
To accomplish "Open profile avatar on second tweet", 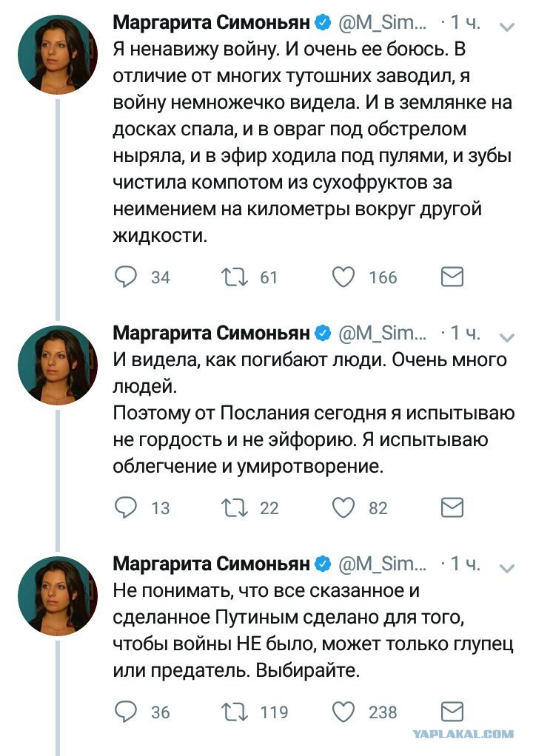I will pos(58,365).
